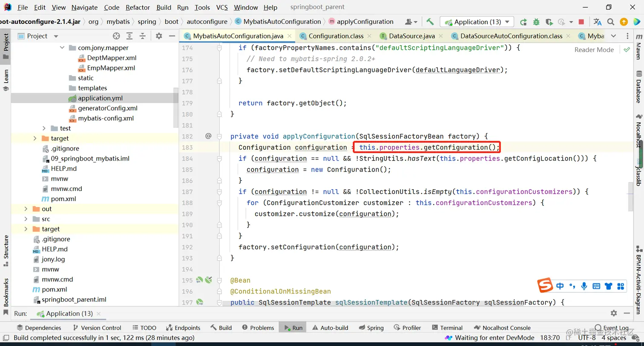
Task: Expand the test folder
Action: click(x=44, y=128)
